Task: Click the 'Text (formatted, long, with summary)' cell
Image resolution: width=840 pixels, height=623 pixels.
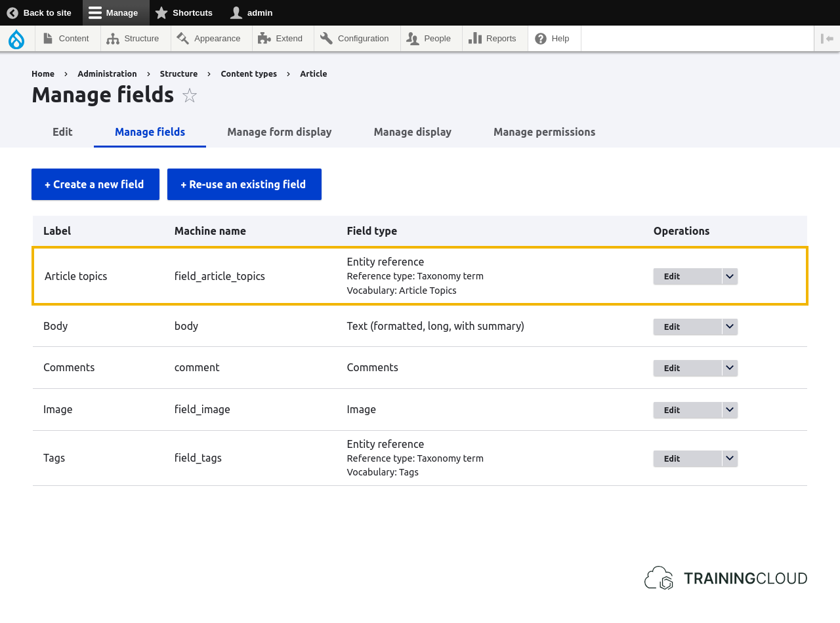Action: click(x=436, y=326)
